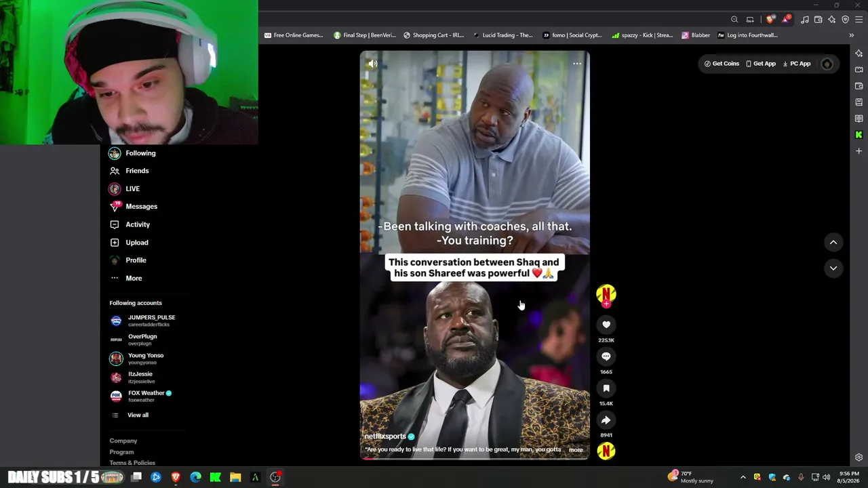Open OBS Studio in the taskbar
Image resolution: width=868 pixels, height=488 pixels.
coord(275,477)
